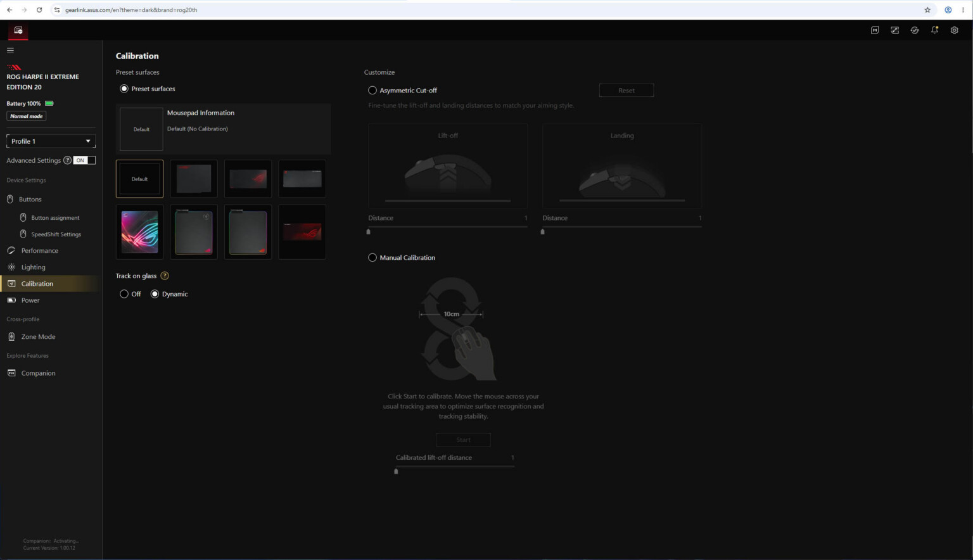This screenshot has height=560, width=973.
Task: Click the "ROG HARPE II EXTREME EDITION 20" device name
Action: (43, 82)
